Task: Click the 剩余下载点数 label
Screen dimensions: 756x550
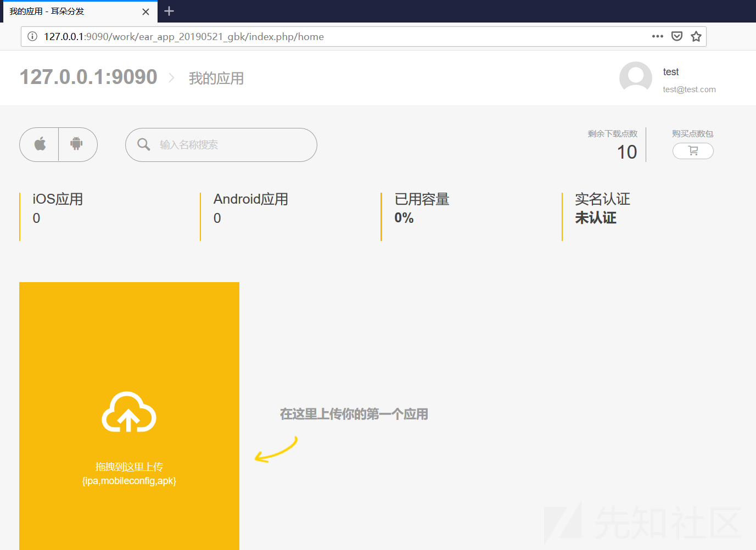Action: pos(613,134)
